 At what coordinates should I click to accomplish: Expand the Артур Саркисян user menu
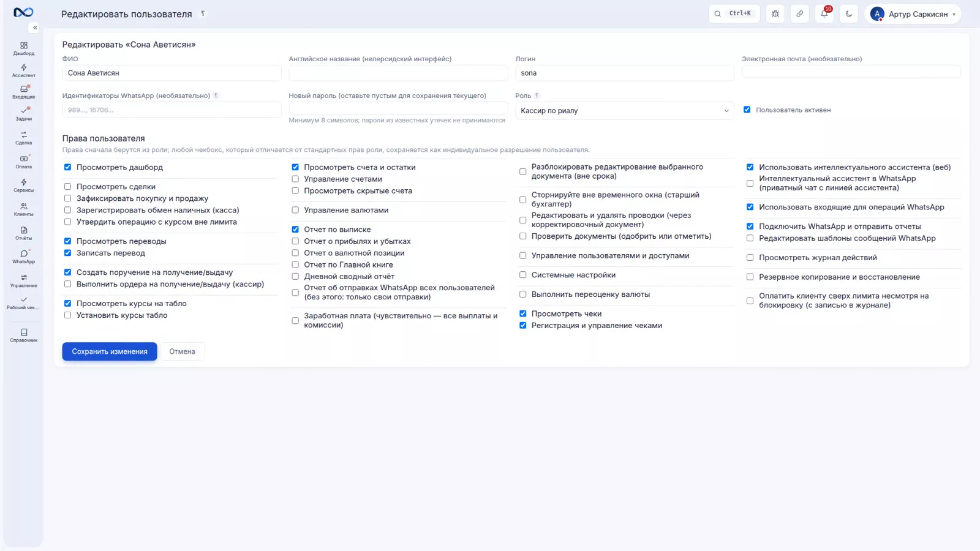point(913,13)
